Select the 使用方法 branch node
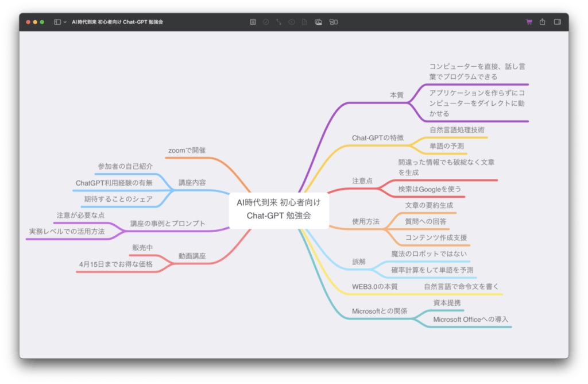Screen dimensions: 588x384 [x=366, y=221]
